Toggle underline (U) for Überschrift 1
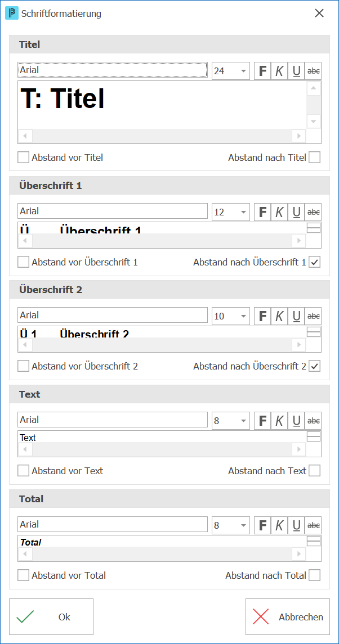Image resolution: width=339 pixels, height=644 pixels. coord(296,213)
